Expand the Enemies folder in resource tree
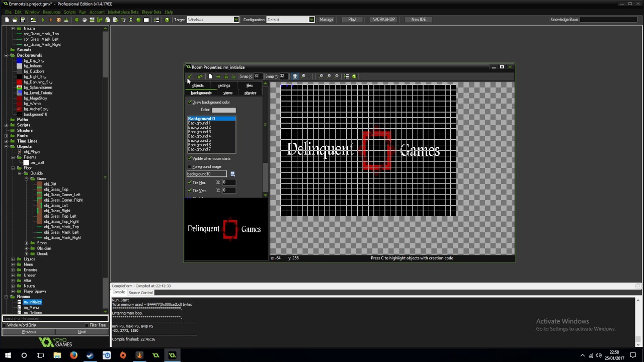Screen dimensions: 644x362 (13, 270)
